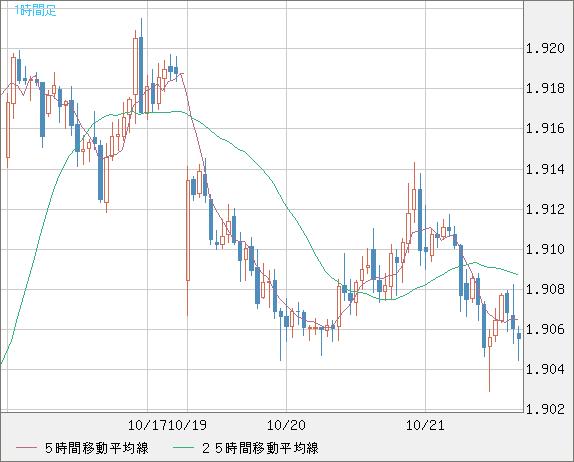Viewport: 574px width, 462px height.
Task: Click the 1.918 price axis label
Action: (545, 88)
